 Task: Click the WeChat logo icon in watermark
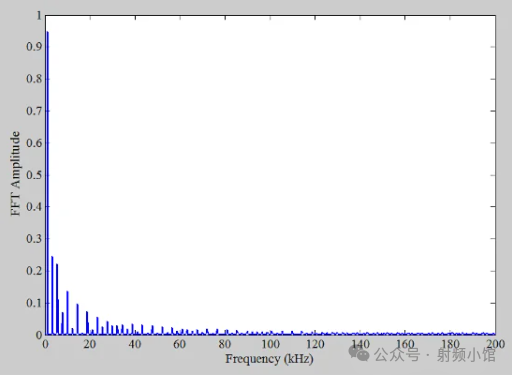359,353
